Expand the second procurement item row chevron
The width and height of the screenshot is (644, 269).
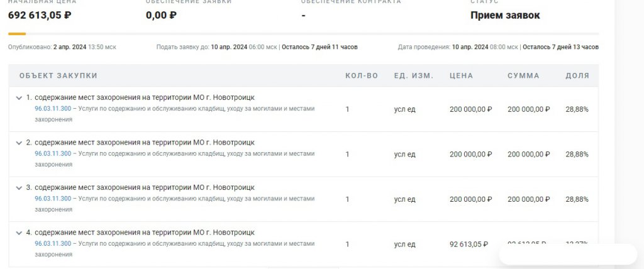(19, 143)
